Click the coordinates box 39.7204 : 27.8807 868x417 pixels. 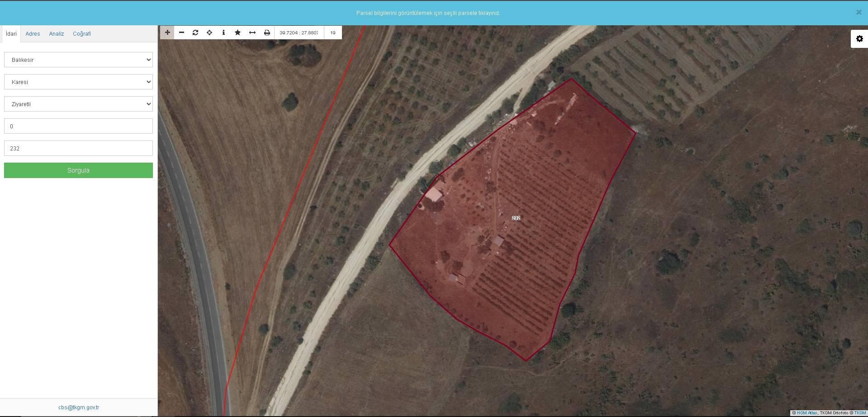point(299,33)
